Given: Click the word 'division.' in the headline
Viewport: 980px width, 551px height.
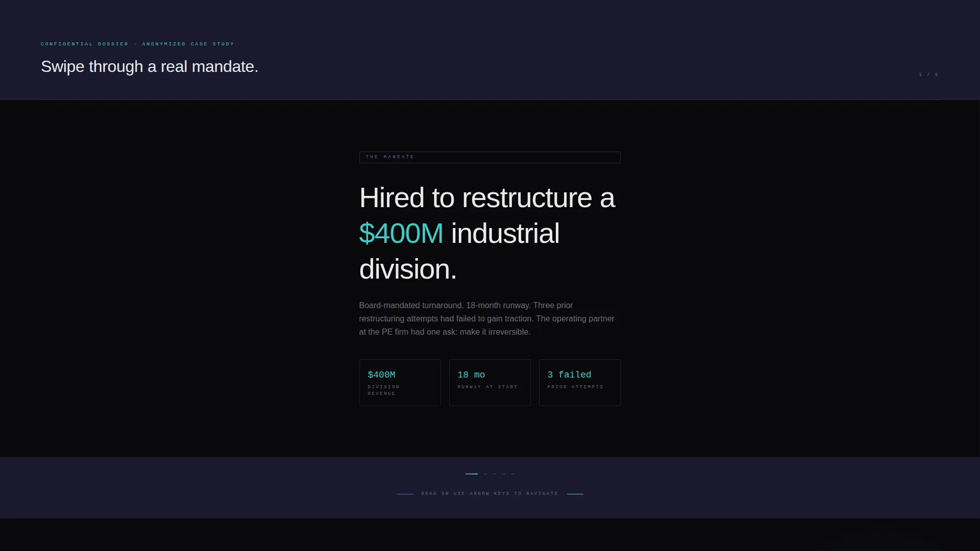Looking at the screenshot, I should point(408,269).
